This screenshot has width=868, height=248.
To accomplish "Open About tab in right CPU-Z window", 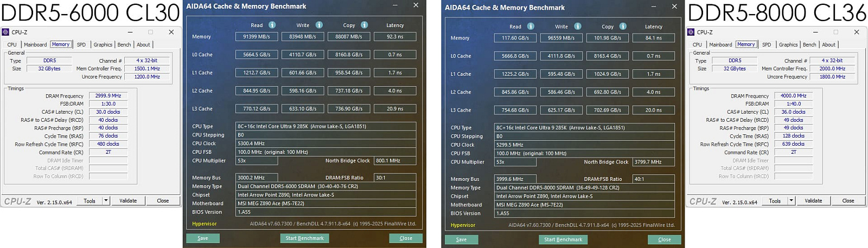I will [x=828, y=44].
